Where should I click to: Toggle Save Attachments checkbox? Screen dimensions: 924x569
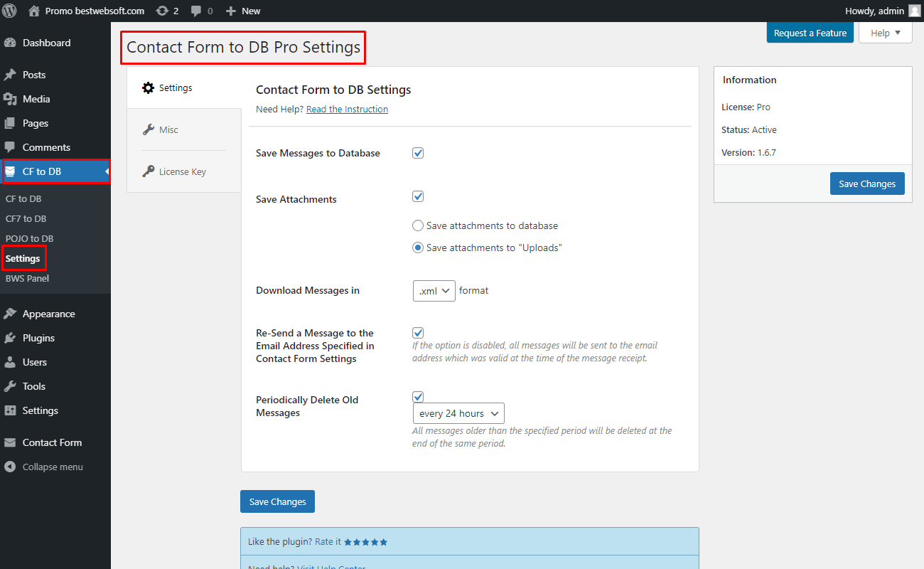[418, 196]
